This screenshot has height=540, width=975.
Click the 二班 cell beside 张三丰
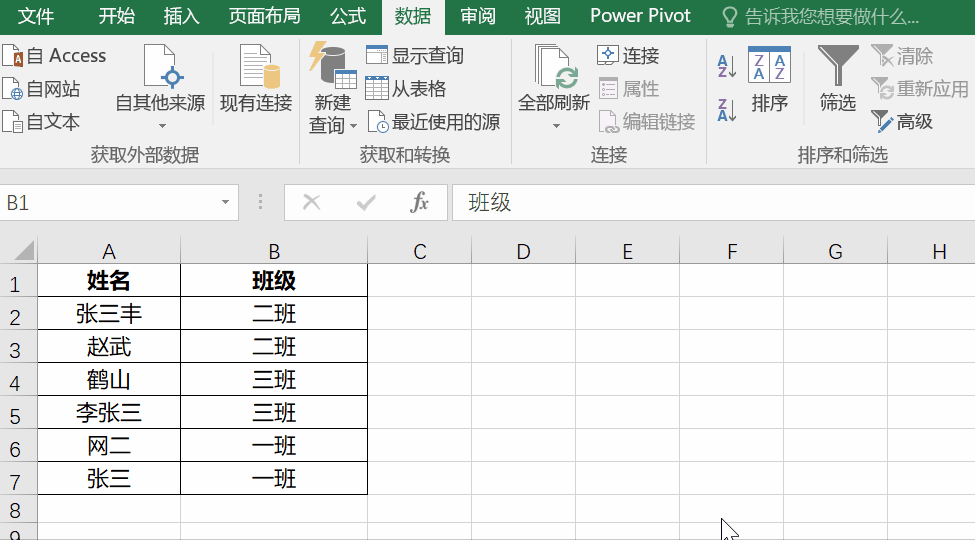coord(274,314)
